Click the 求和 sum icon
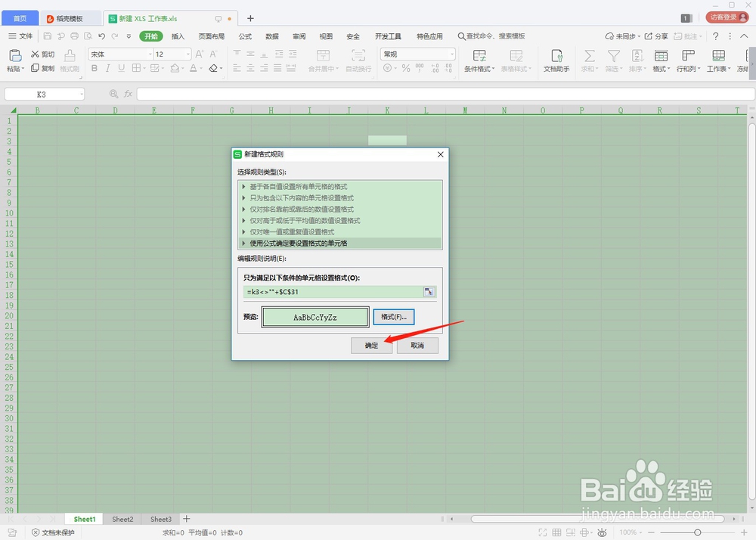756x540 pixels. coord(589,55)
